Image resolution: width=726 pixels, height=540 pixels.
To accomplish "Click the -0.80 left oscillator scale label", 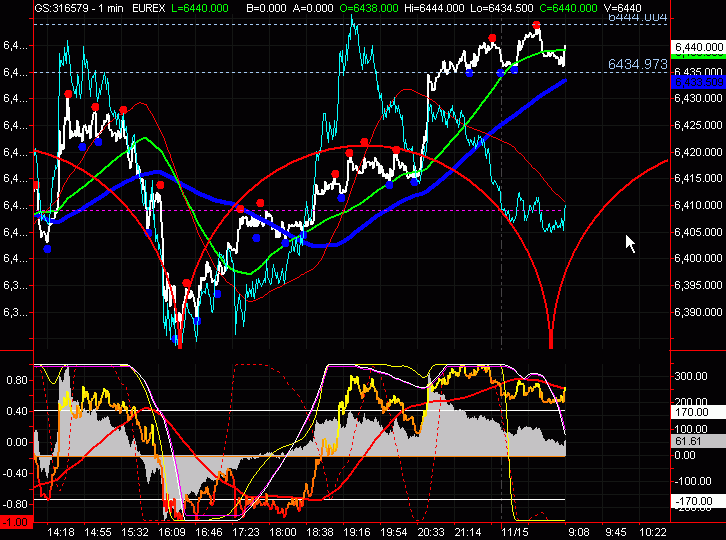I will click(15, 504).
